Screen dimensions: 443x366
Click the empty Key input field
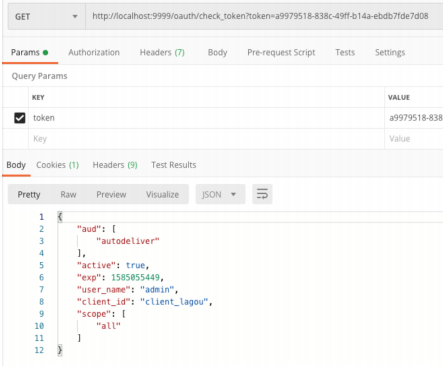click(x=206, y=139)
